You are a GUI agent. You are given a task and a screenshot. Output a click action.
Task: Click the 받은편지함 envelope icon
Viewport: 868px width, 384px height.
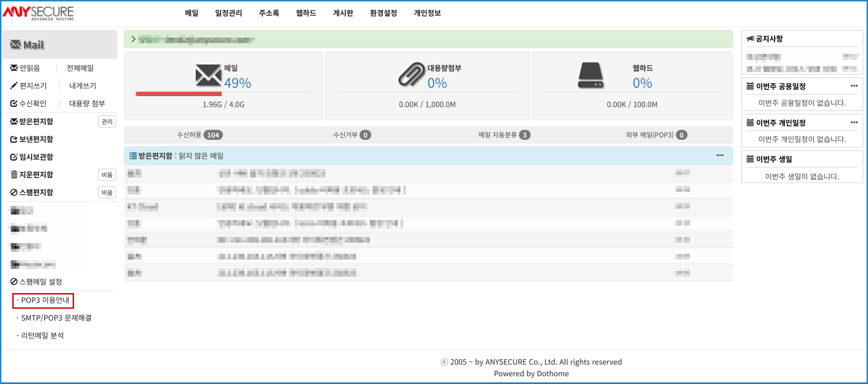pyautogui.click(x=14, y=121)
